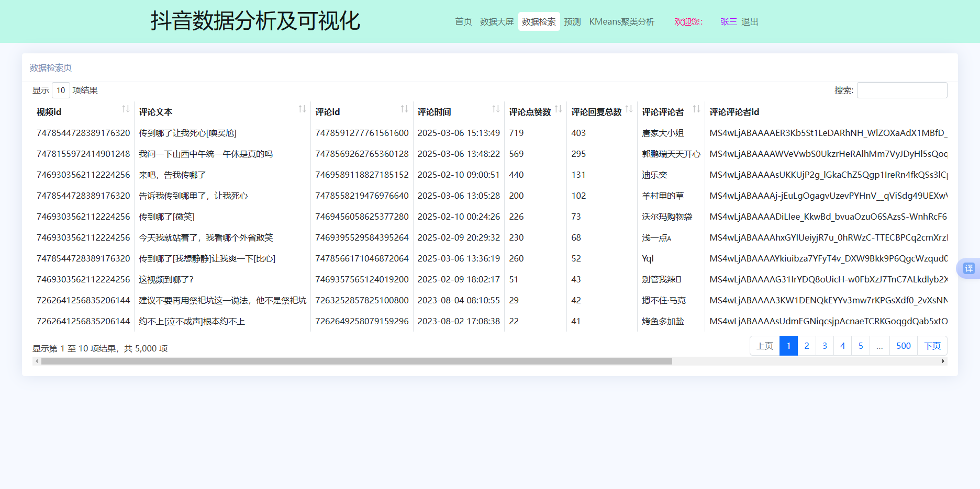The height and width of the screenshot is (489, 980).
Task: Select comment 告诉我传到哪里了，让我死心
Action: click(x=193, y=196)
